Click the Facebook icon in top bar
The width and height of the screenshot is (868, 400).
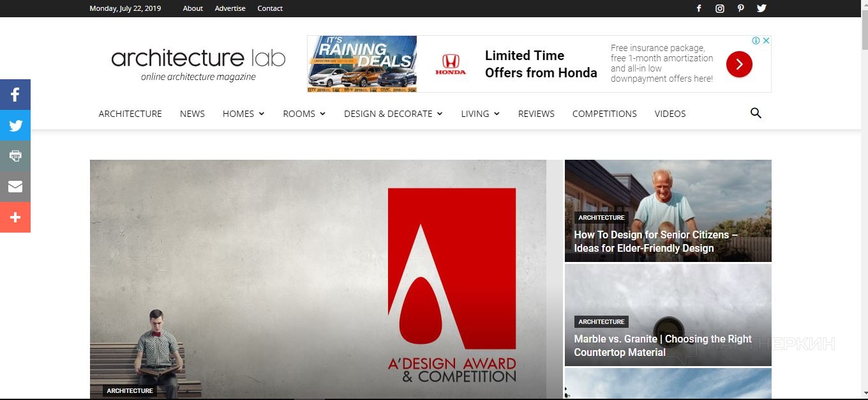click(699, 8)
